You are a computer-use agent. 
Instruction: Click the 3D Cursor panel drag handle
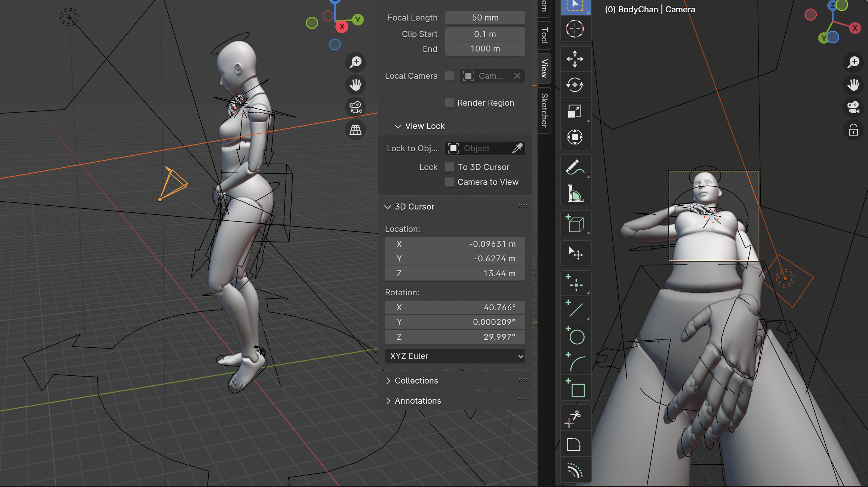pyautogui.click(x=523, y=206)
